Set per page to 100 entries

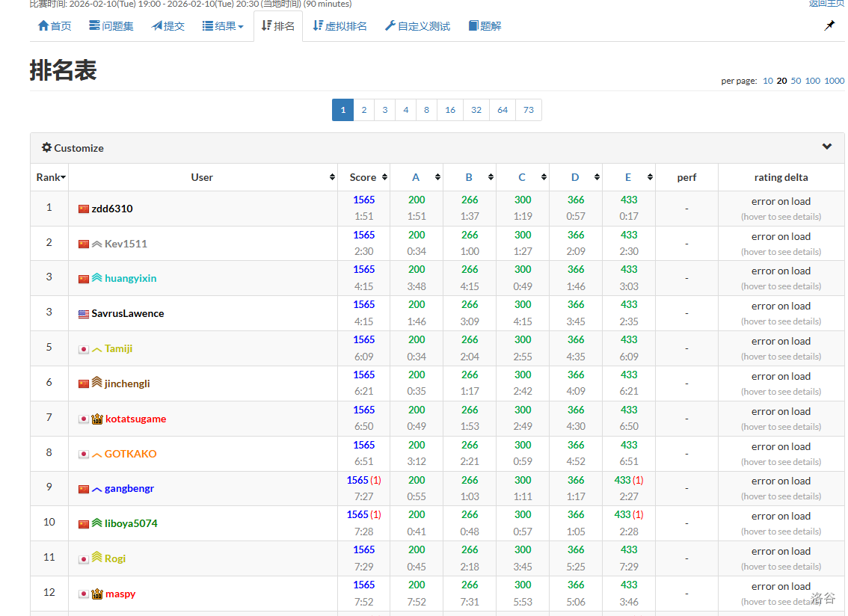click(x=812, y=81)
